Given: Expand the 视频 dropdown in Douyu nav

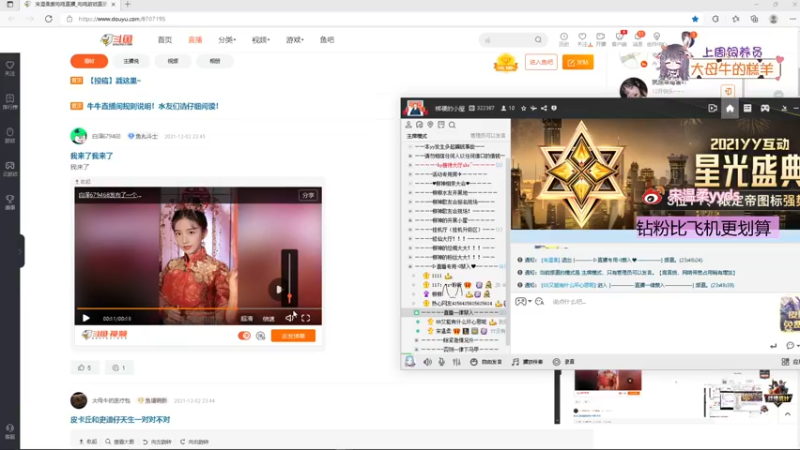Looking at the screenshot, I should click(x=261, y=40).
